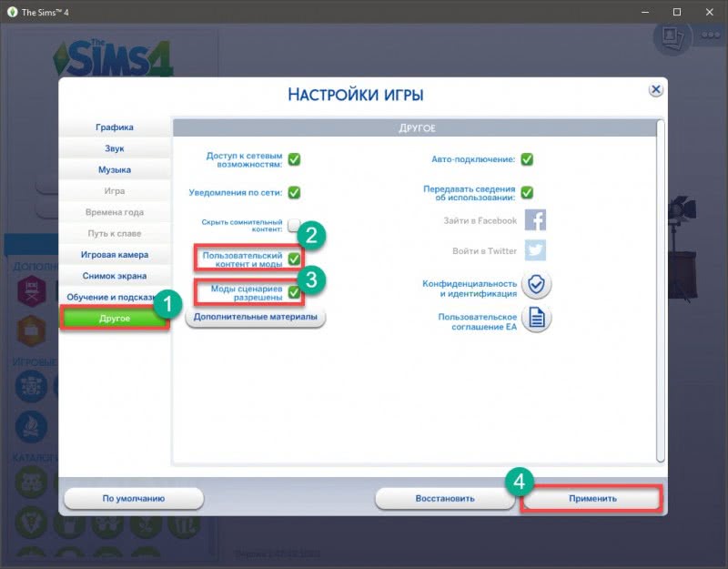
Task: Open the Музыка settings tab
Action: tap(115, 170)
